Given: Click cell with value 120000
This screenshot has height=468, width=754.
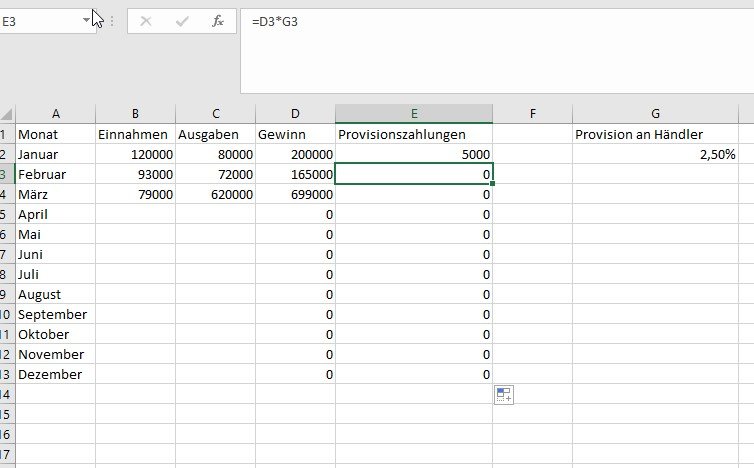Looking at the screenshot, I should (136, 154).
